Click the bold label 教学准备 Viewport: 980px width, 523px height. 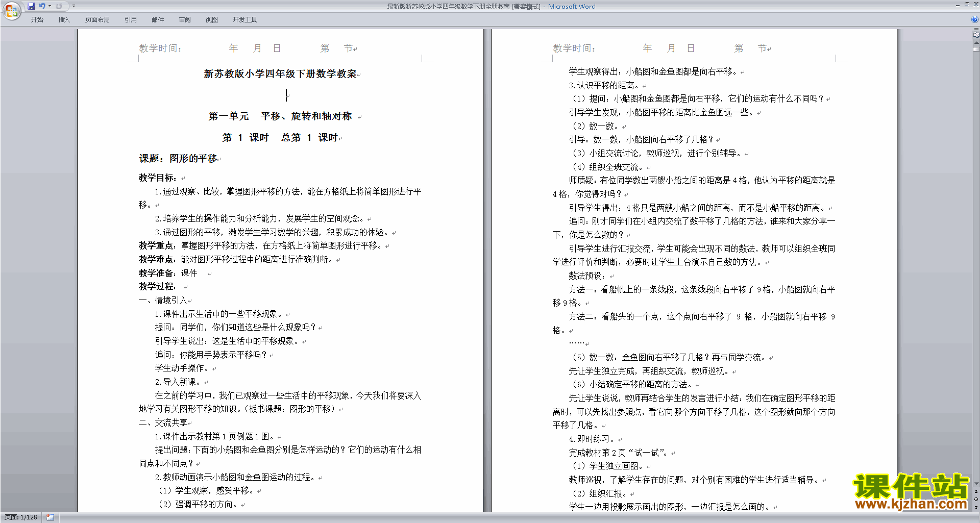(156, 273)
